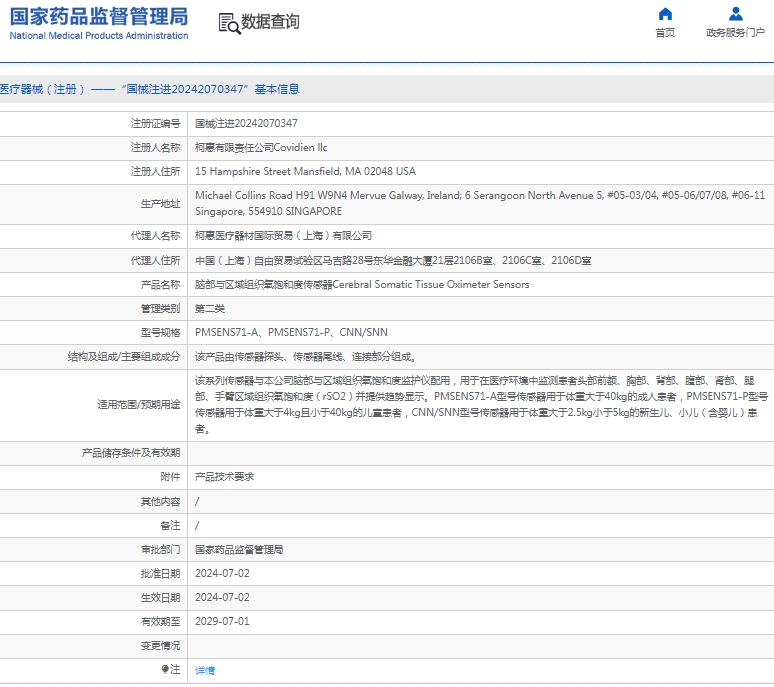
Task: Click the 适用范围/预期用途 label
Action: [x=139, y=405]
